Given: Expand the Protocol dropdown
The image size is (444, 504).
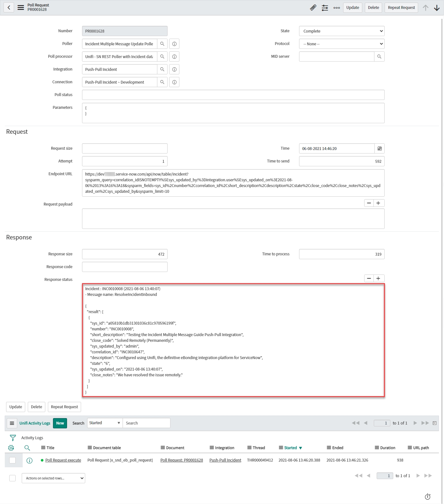Looking at the screenshot, I should pos(342,44).
